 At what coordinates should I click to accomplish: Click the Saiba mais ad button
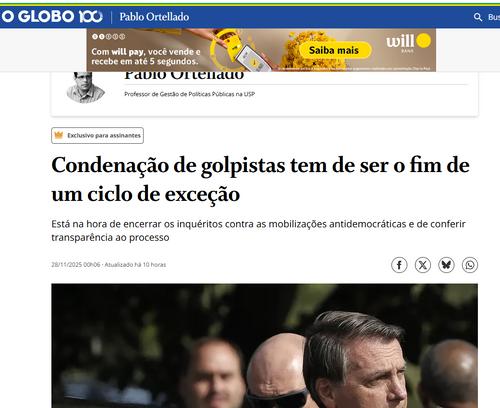coord(334,50)
